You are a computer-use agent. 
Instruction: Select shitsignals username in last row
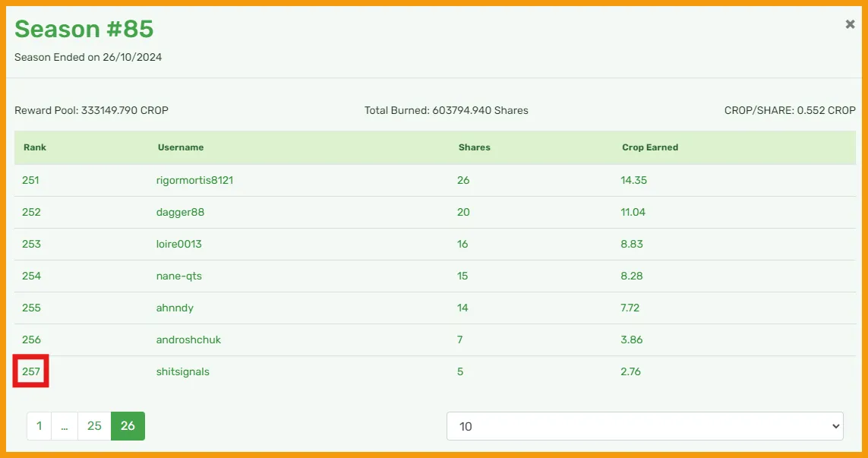pos(183,371)
